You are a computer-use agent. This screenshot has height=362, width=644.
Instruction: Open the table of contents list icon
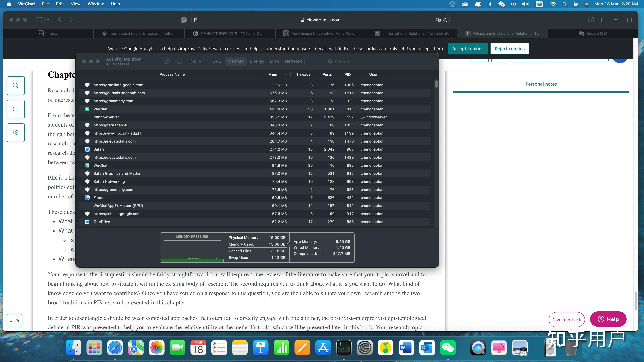click(x=16, y=109)
